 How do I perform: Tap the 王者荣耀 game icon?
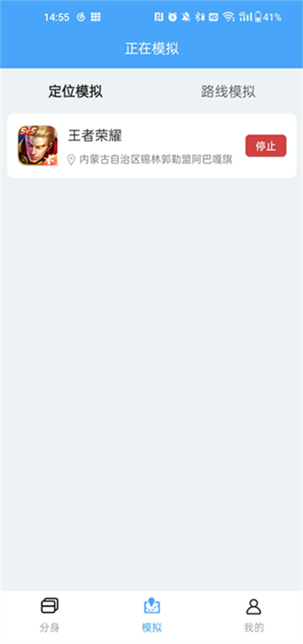[37, 145]
